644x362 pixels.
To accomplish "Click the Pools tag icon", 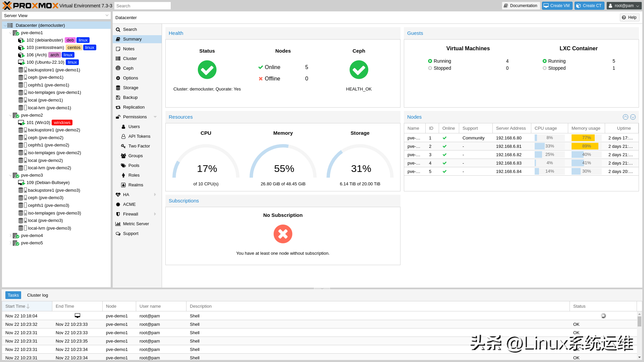I will (123, 166).
